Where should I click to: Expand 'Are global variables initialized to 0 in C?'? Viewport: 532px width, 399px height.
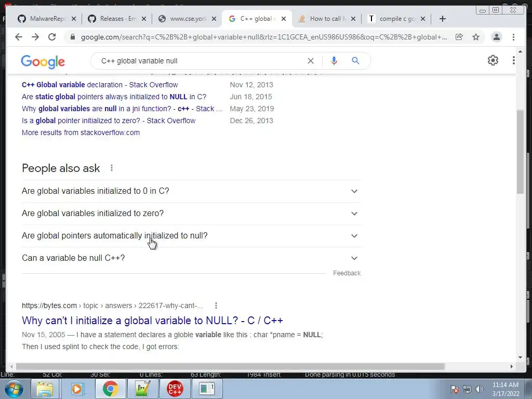pyautogui.click(x=191, y=191)
